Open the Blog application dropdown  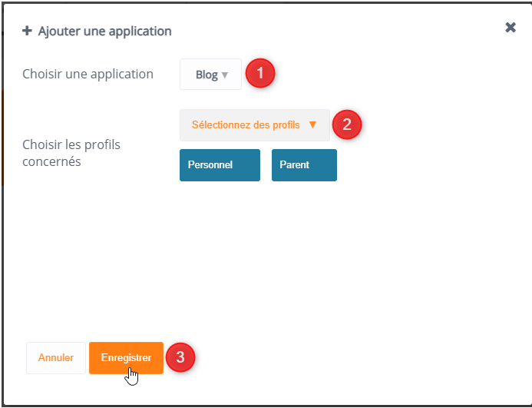point(210,75)
